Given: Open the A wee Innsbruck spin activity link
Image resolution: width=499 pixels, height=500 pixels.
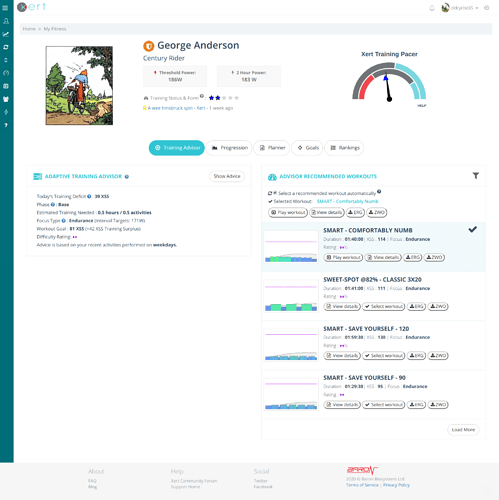Looking at the screenshot, I should 177,108.
